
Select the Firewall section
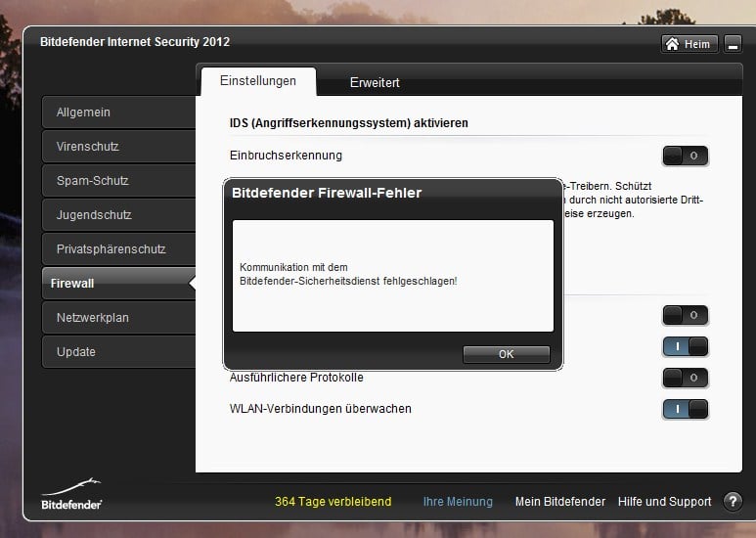click(118, 284)
